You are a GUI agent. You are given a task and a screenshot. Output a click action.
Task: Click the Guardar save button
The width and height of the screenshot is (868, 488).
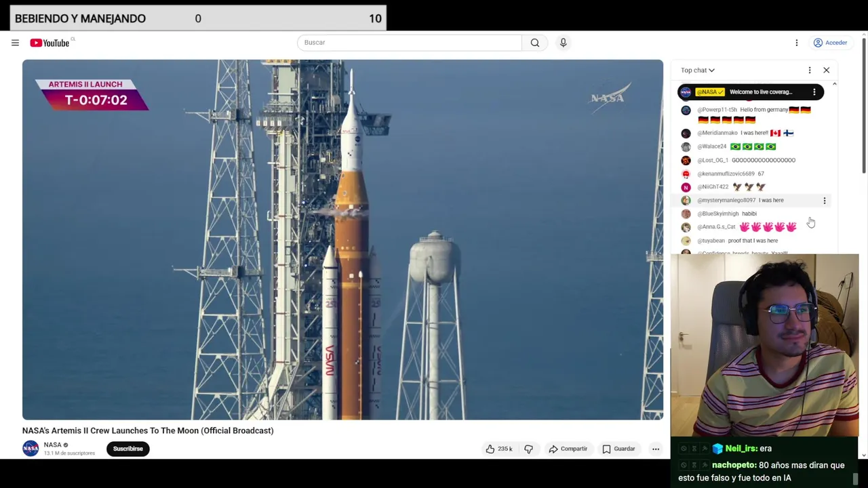618,449
